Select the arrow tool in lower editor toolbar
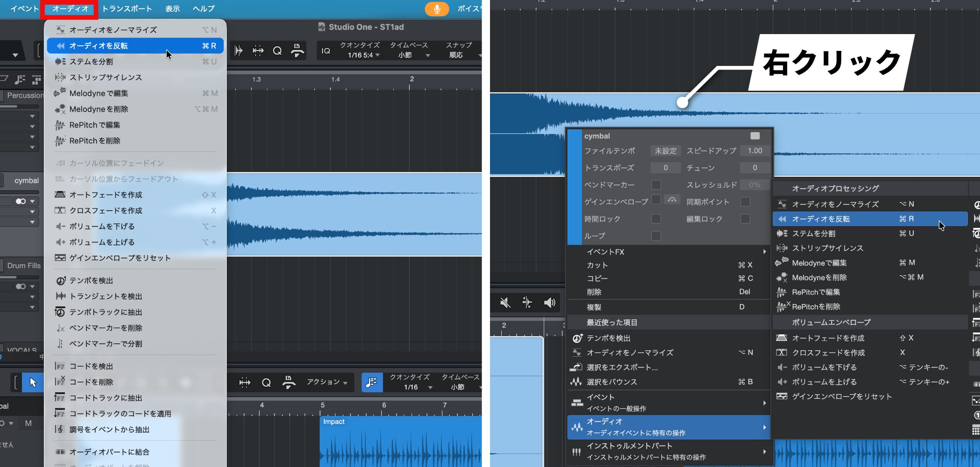Viewport: 980px width, 467px height. 33,382
